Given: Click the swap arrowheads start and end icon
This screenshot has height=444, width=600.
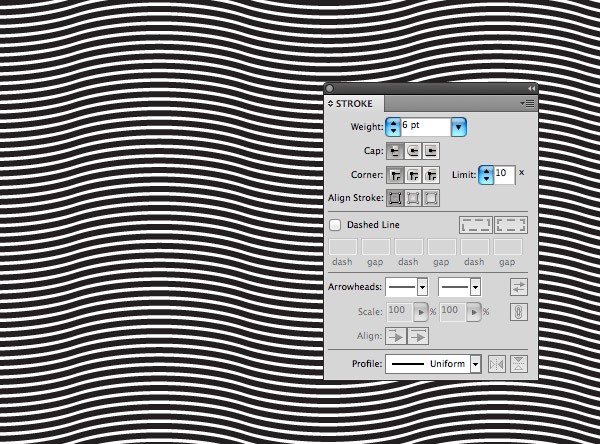Looking at the screenshot, I should pos(518,286).
